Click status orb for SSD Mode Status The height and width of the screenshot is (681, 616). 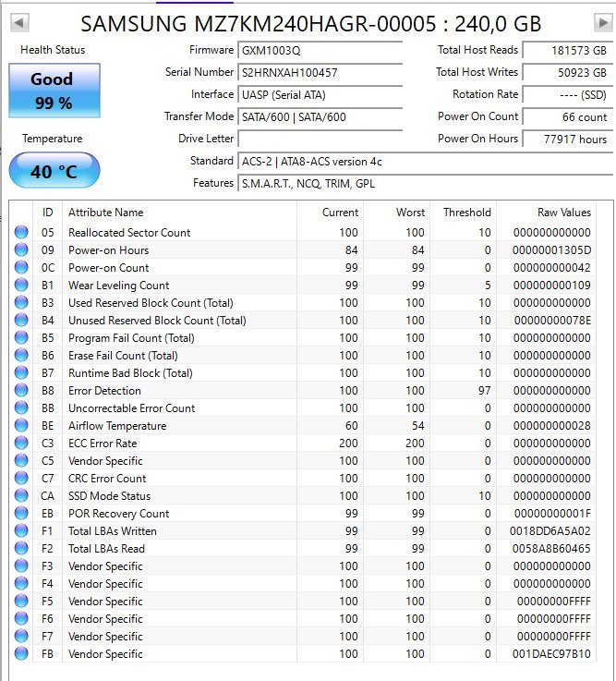point(21,495)
